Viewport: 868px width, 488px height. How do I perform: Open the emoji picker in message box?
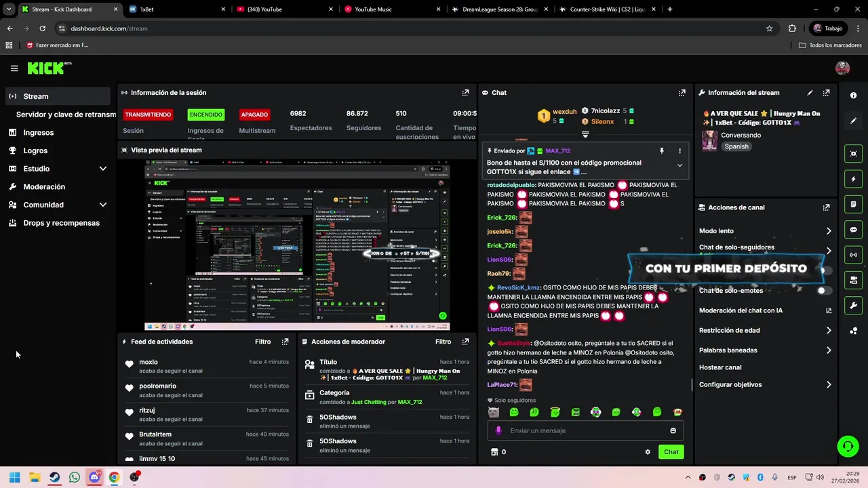coord(673,430)
